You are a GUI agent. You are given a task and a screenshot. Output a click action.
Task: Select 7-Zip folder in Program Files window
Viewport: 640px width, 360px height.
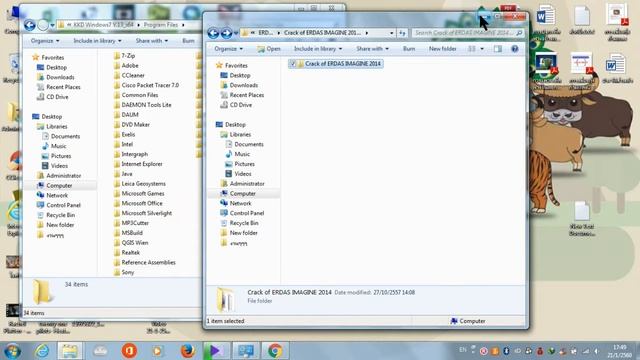[124, 56]
